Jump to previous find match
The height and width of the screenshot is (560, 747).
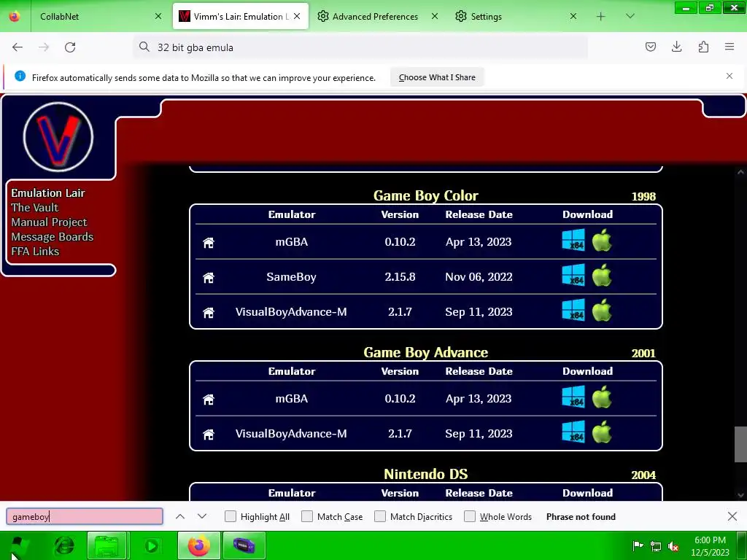click(x=180, y=516)
